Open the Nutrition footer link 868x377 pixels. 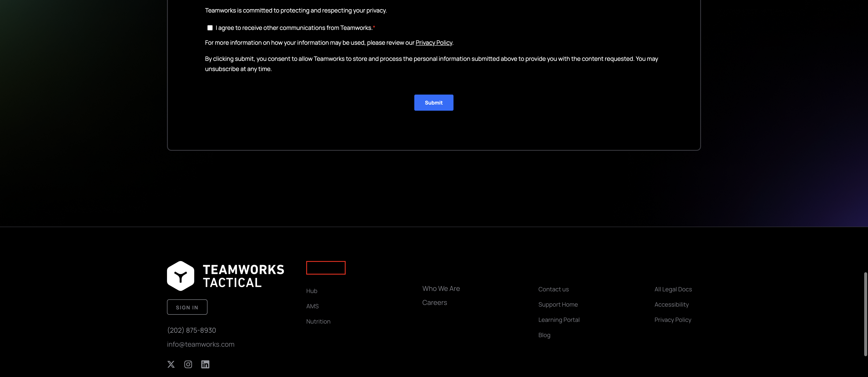pyautogui.click(x=318, y=321)
